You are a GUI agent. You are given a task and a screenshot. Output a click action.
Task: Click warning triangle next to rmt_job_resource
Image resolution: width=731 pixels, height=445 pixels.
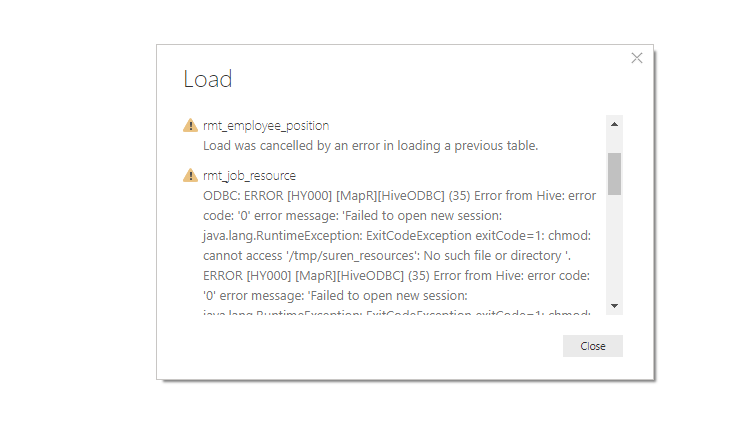coord(190,176)
